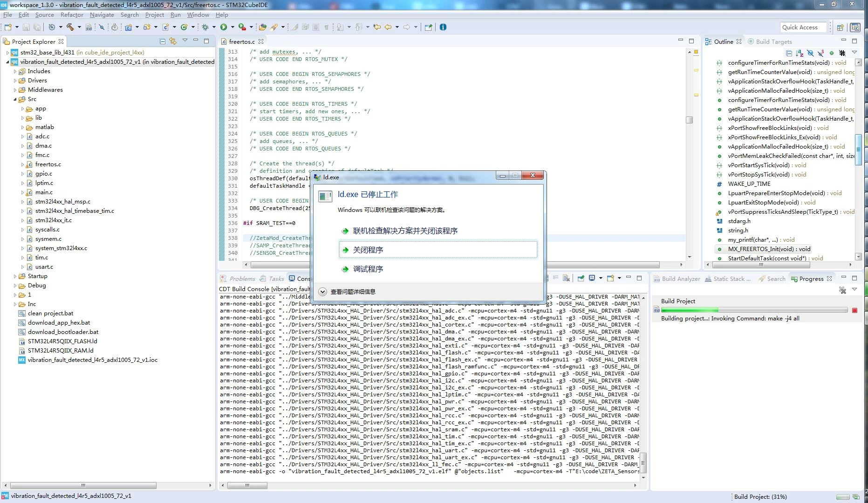Click the Build Project progress bar
The image size is (868, 503).
[x=754, y=310]
